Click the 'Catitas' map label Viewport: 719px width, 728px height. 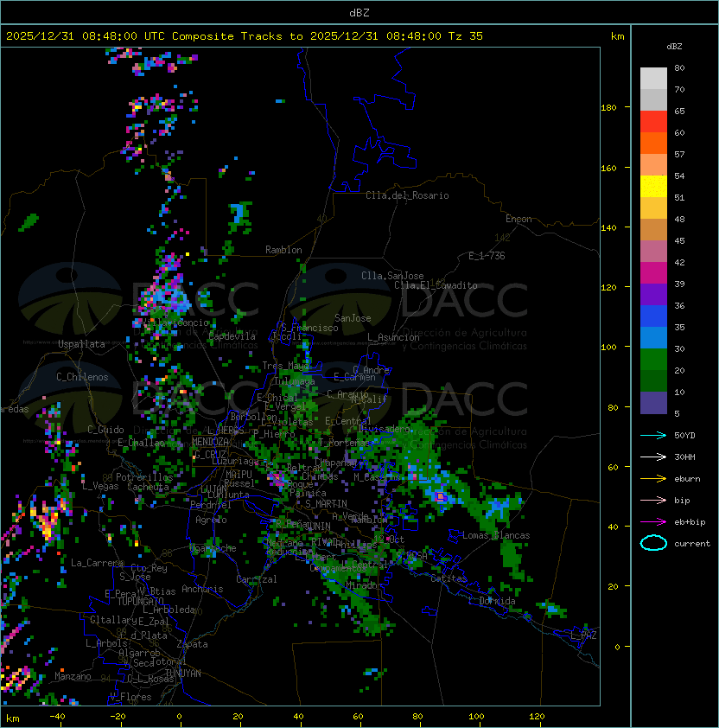(x=449, y=578)
